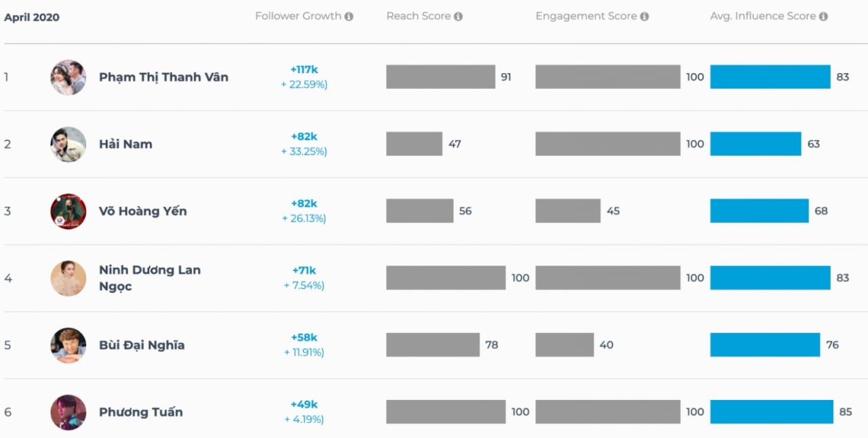Click the Hải Nam name link
Image resolution: width=868 pixels, height=438 pixels.
(125, 144)
